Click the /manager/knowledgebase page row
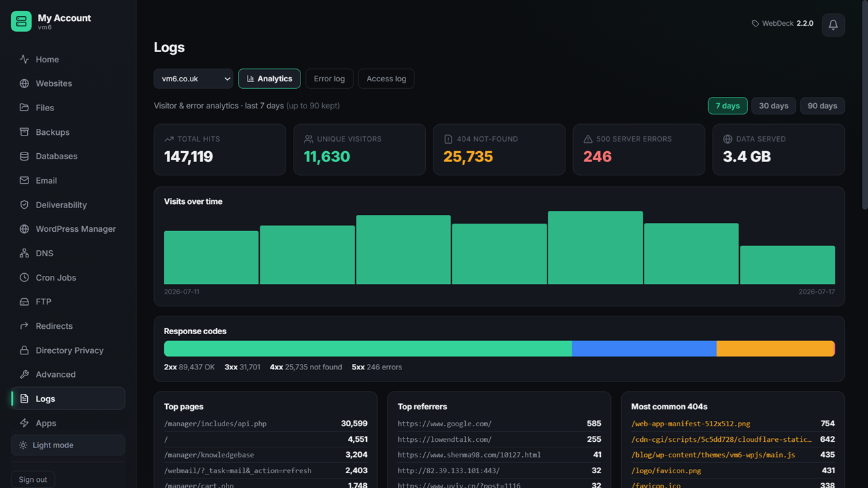The width and height of the screenshot is (868, 488). point(266,455)
